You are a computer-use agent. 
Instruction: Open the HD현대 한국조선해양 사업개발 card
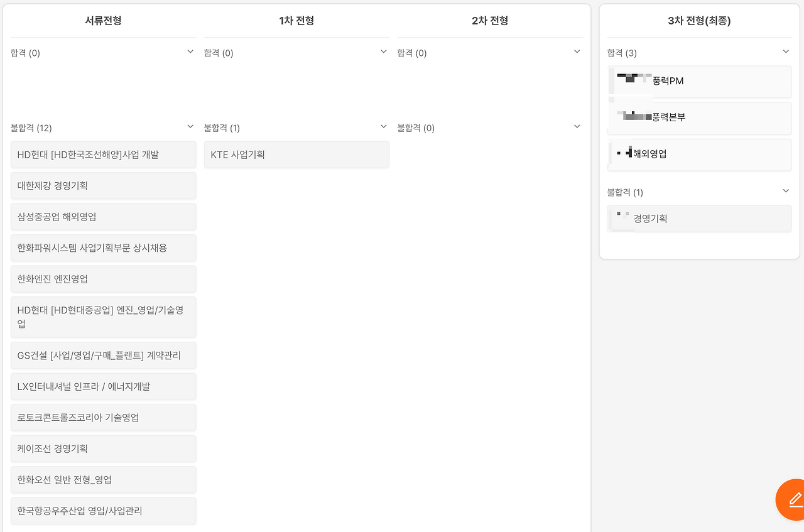point(103,155)
